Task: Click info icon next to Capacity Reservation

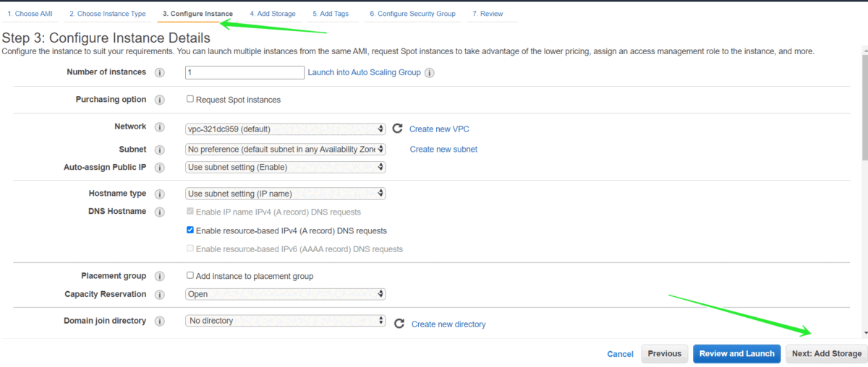Action: 160,295
